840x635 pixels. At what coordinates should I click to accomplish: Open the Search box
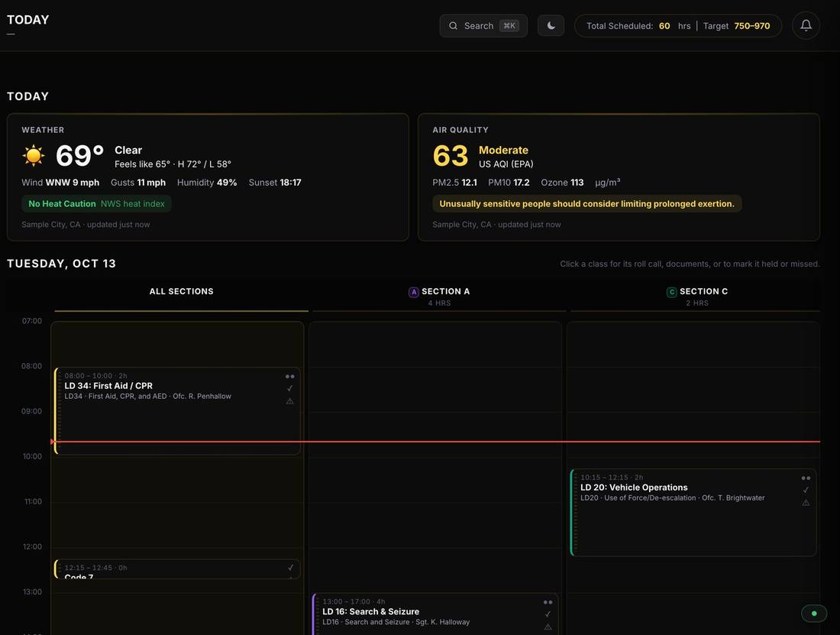pos(483,26)
